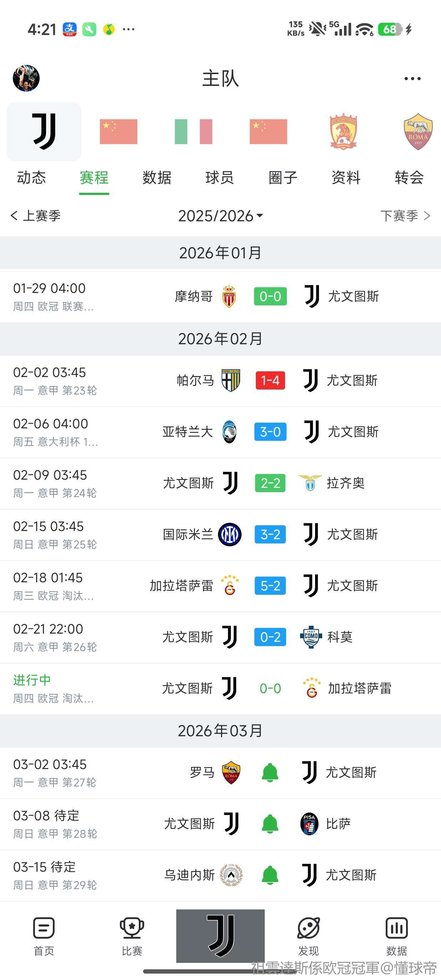Select the Italy flag team tile

click(x=193, y=131)
